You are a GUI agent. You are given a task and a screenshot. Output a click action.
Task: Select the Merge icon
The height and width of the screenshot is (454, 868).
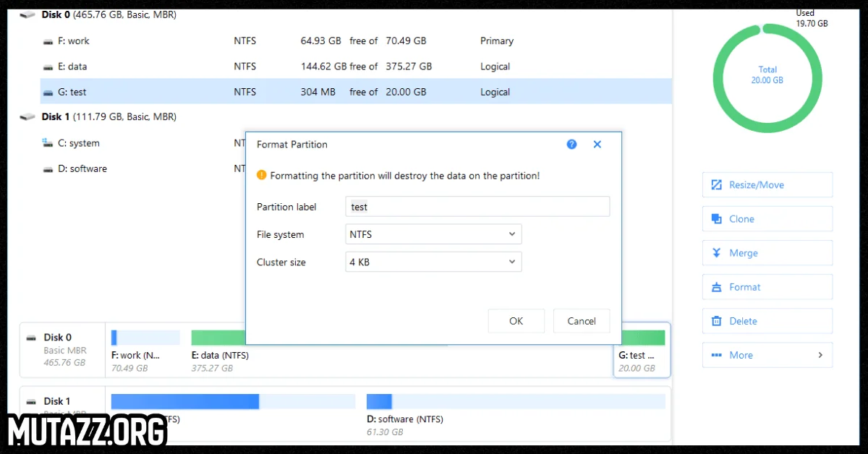tap(718, 252)
